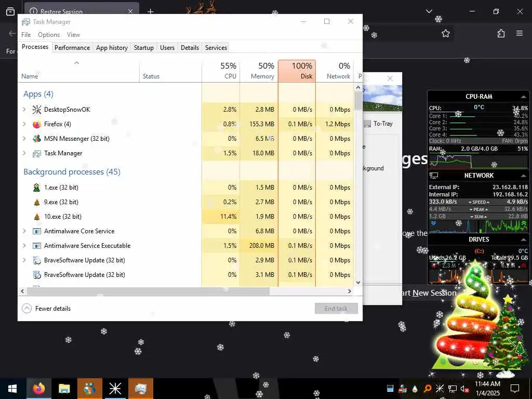
Task: Select the Firefox icon in Apps list
Action: [x=37, y=124]
